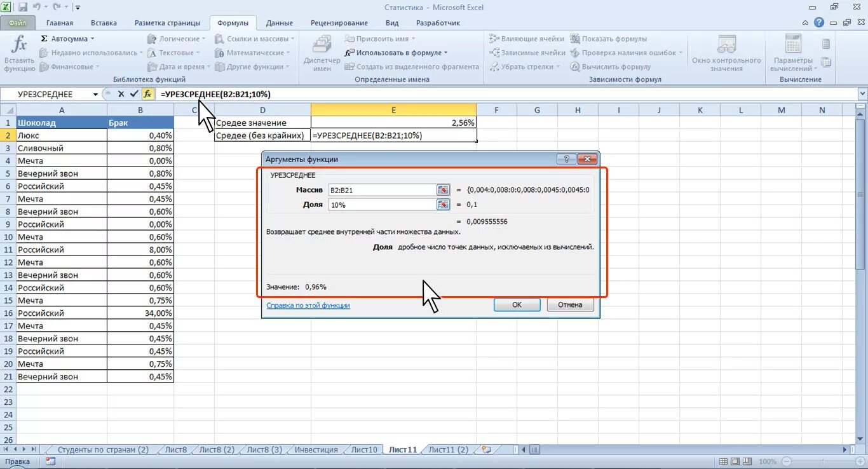The width and height of the screenshot is (868, 469).
Task: Expand Математические functions dropdown
Action: point(252,53)
